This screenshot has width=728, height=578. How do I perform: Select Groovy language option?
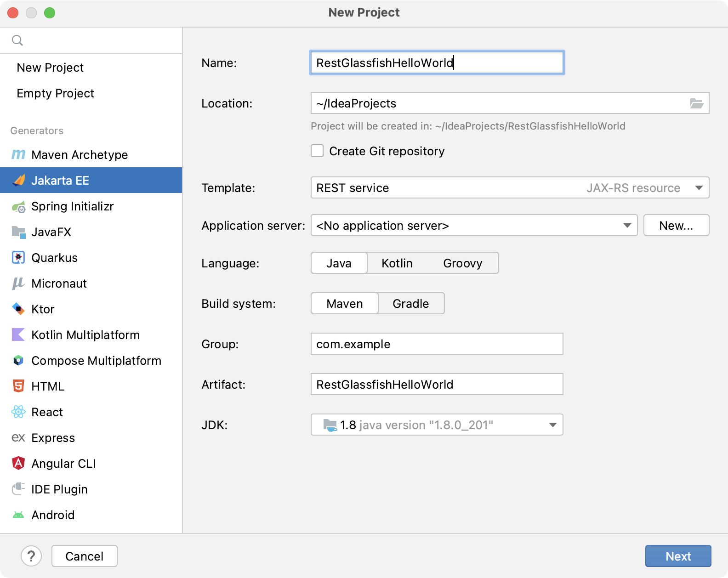click(x=463, y=263)
